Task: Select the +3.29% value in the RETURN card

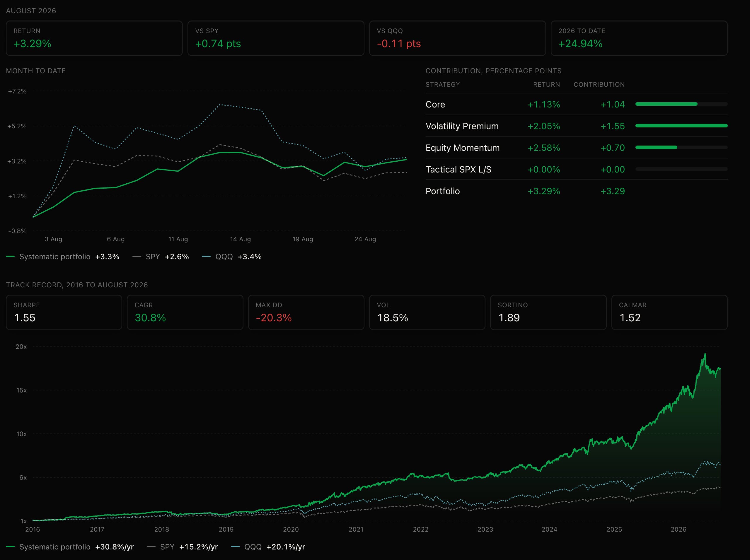Action: pyautogui.click(x=33, y=44)
